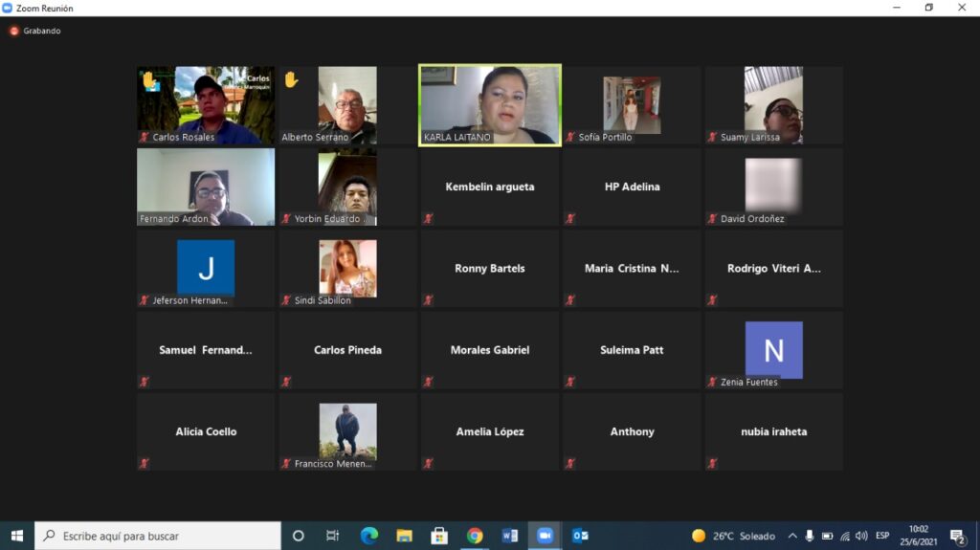
Task: Open Zoom window menu from title bar icon
Action: point(8,8)
